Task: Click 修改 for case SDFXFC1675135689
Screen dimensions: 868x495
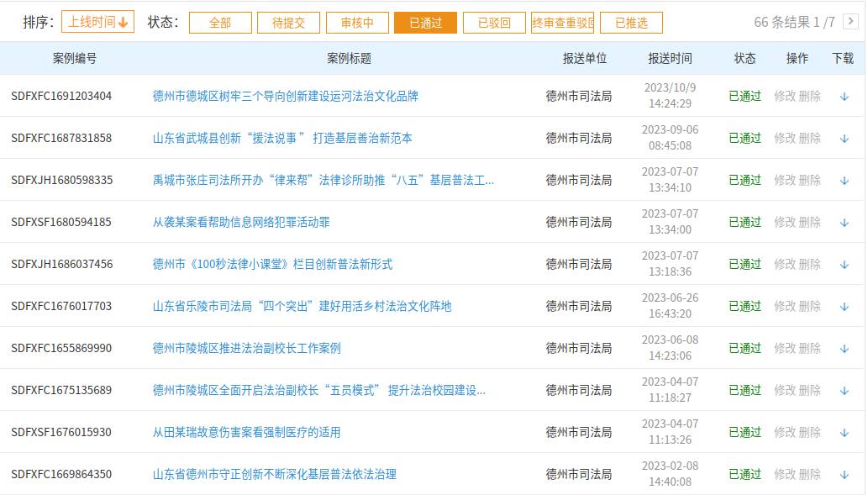Action: pyautogui.click(x=785, y=390)
